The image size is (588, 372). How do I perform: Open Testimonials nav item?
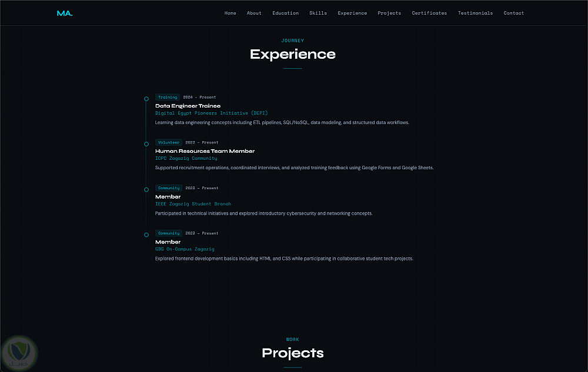click(x=475, y=13)
